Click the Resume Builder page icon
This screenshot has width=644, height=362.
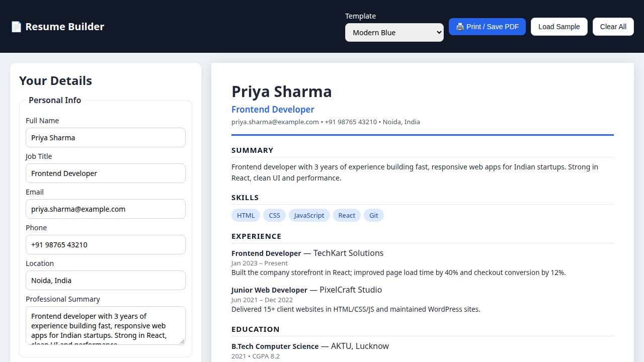click(x=16, y=27)
